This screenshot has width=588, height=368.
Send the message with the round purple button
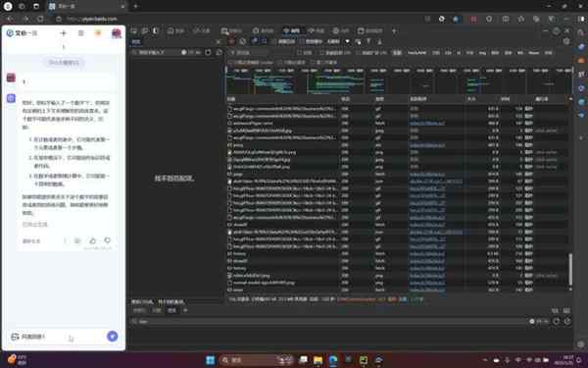[112, 336]
